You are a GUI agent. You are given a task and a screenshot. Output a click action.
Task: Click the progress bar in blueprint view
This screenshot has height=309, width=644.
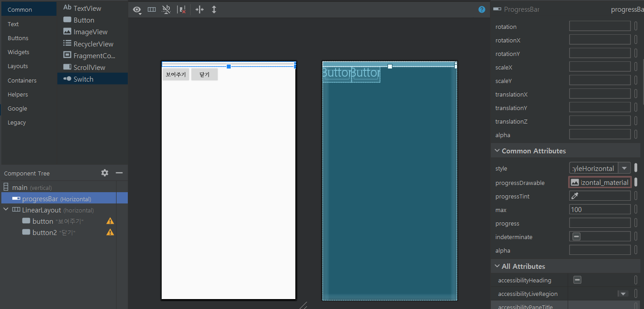click(389, 64)
